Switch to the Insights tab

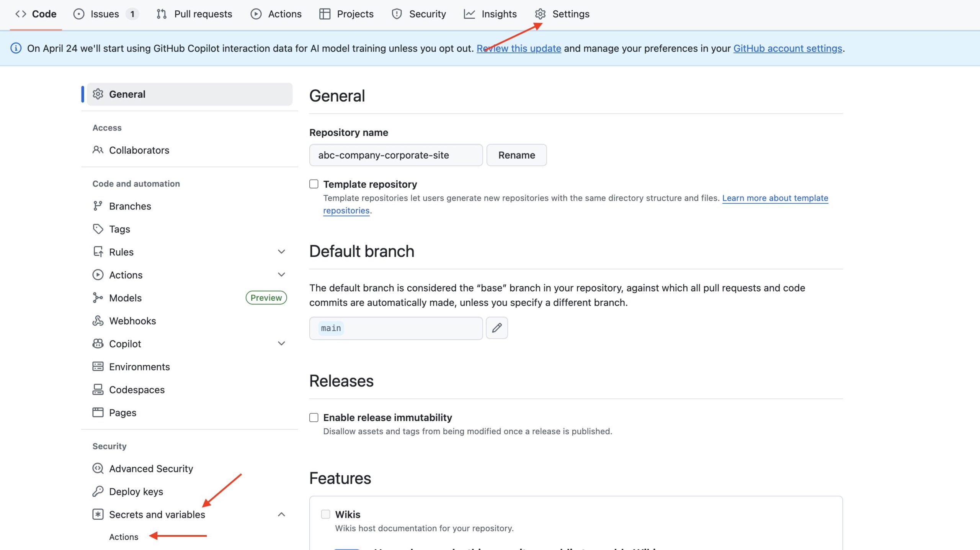(x=490, y=14)
